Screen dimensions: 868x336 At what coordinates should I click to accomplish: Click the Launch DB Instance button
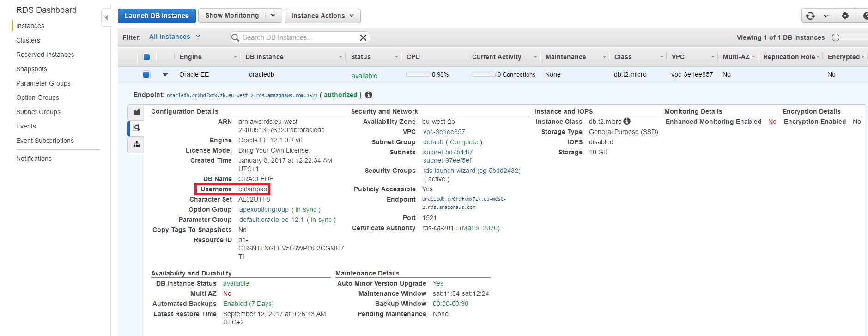click(x=157, y=16)
